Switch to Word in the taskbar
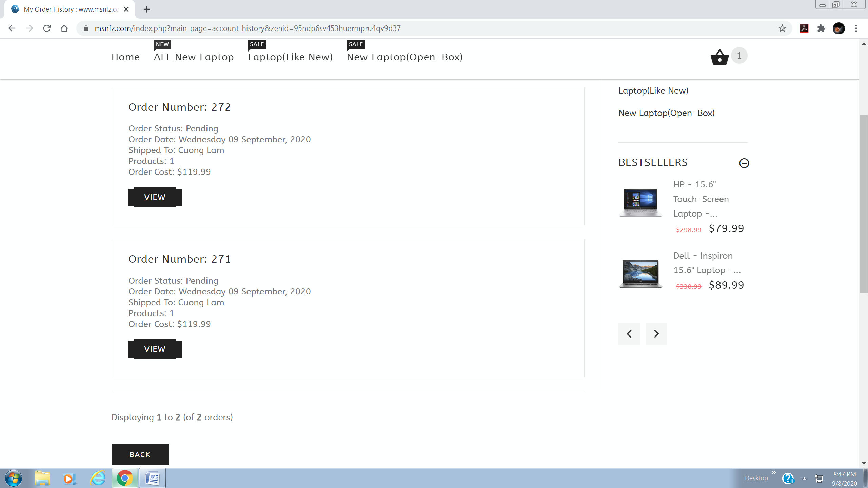The width and height of the screenshot is (868, 488). pyautogui.click(x=153, y=478)
